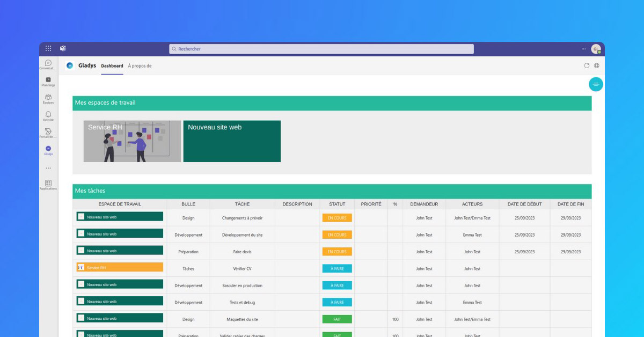Click the Mes tâches section header
The image size is (644, 337).
tap(332, 191)
